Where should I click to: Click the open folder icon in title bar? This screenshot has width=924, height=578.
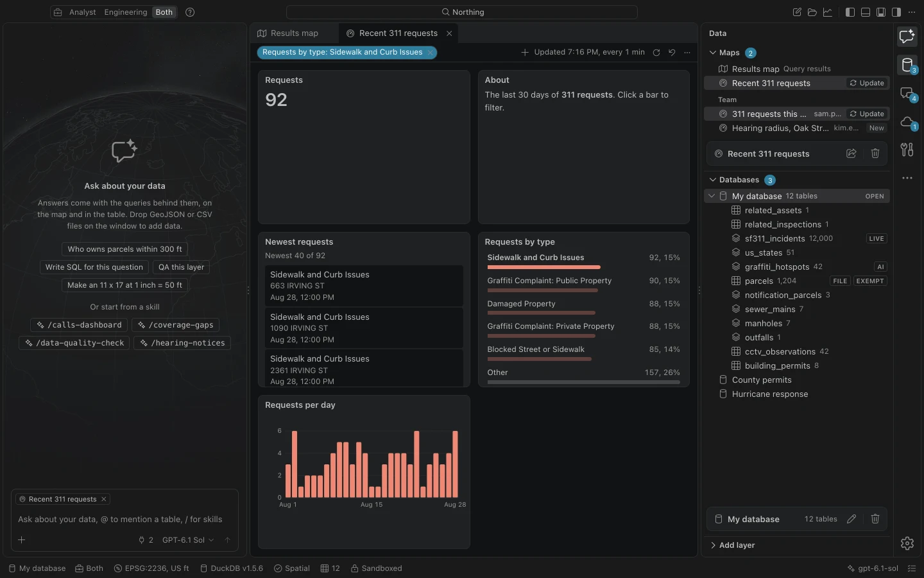812,12
